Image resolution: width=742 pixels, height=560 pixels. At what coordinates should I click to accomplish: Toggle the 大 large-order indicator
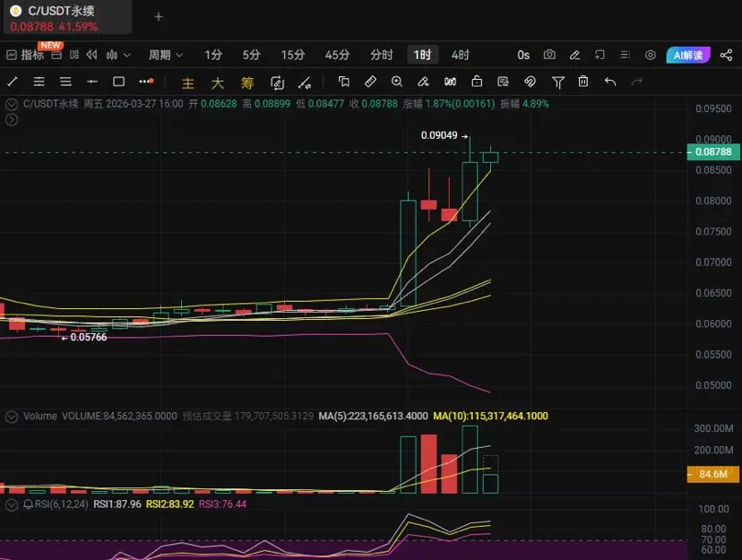tap(217, 83)
